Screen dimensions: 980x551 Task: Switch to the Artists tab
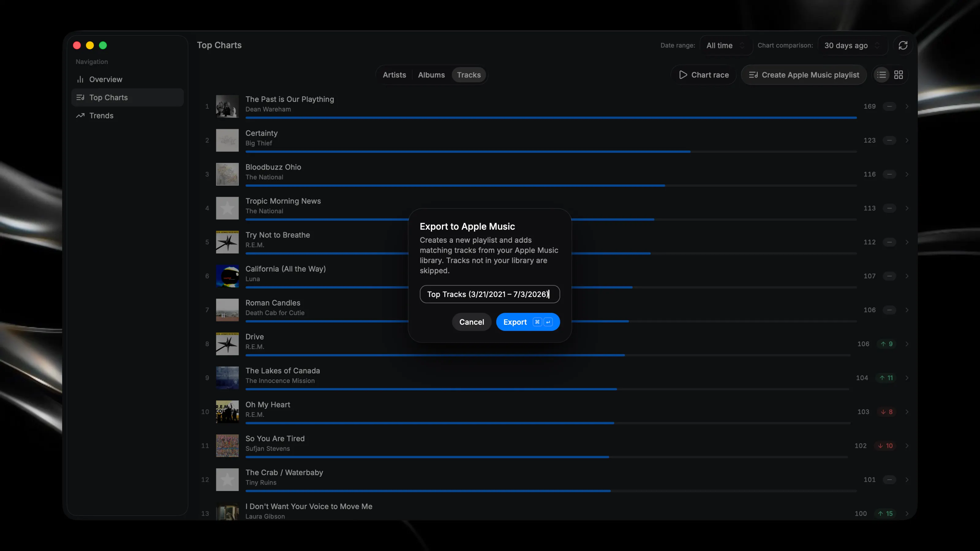click(x=394, y=75)
